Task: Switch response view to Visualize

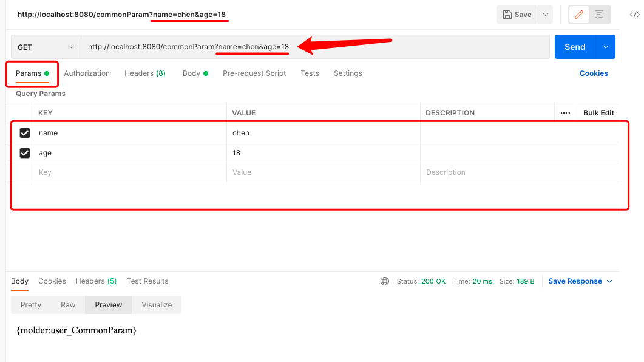Action: point(157,305)
